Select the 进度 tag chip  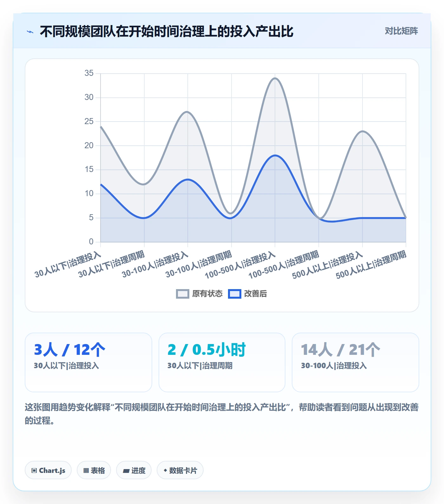point(134,470)
